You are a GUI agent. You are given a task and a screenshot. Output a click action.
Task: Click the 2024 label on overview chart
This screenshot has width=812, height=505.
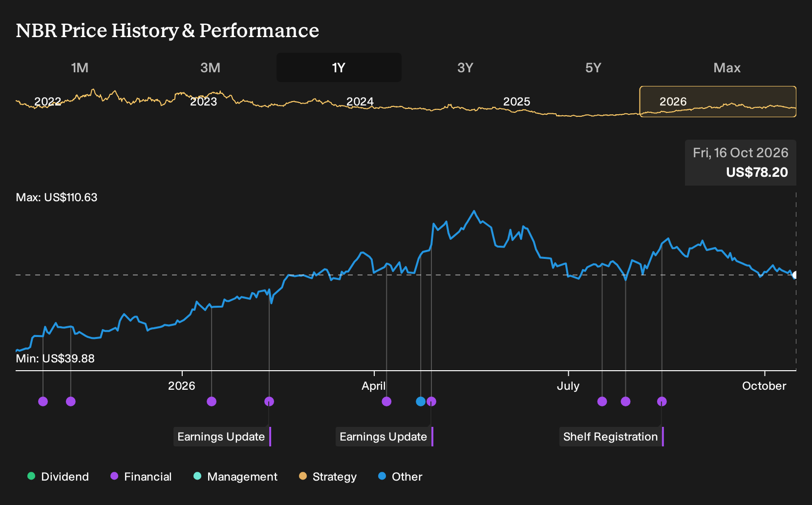[360, 102]
